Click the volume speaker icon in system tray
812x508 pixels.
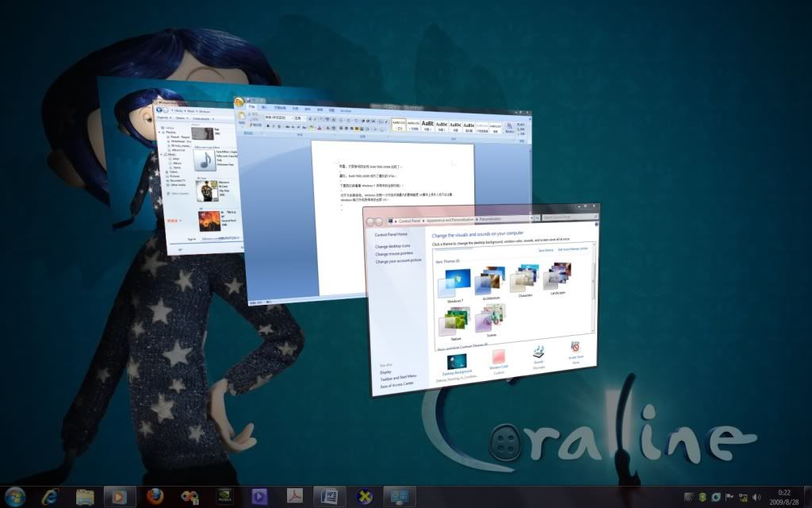coord(756,497)
